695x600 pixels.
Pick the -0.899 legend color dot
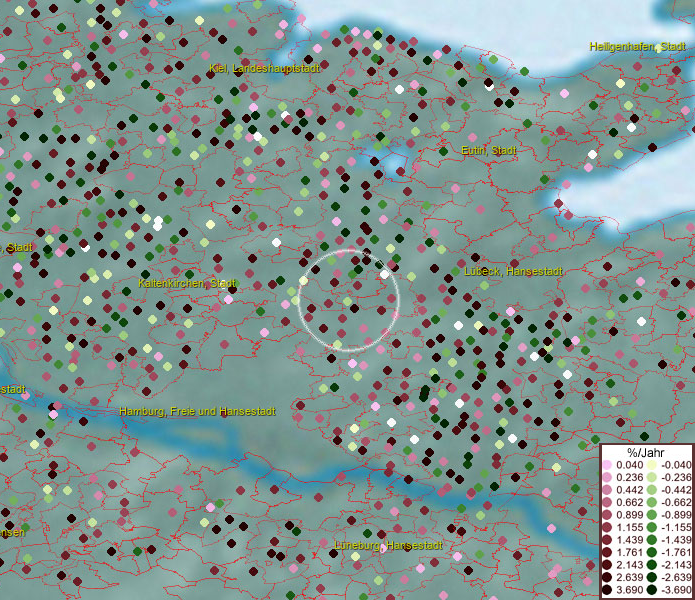point(652,515)
